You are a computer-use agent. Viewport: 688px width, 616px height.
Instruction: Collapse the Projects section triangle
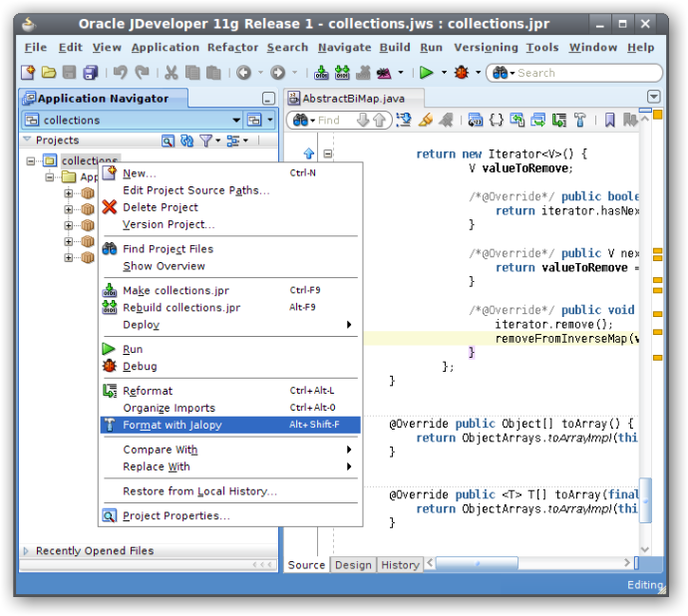click(27, 140)
